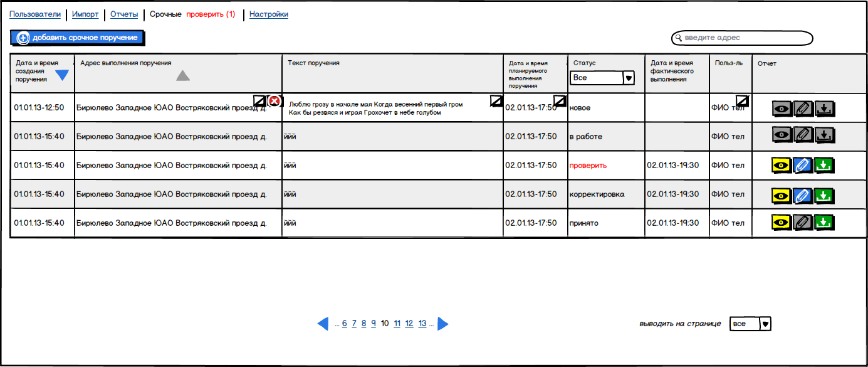Switch to the 'Настройки' tab
The height and width of the screenshot is (367, 868).
pos(269,14)
